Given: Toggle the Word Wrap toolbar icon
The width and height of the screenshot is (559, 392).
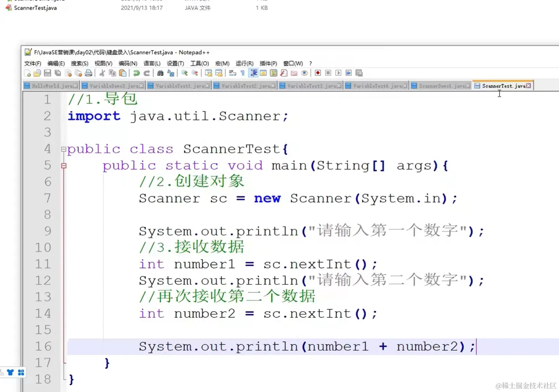Looking at the screenshot, I should point(233,73).
